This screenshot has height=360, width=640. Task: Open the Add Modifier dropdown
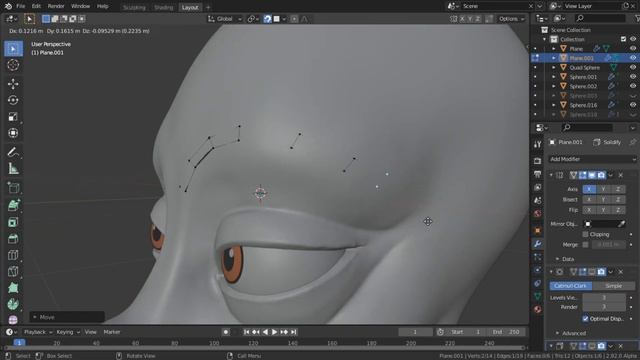point(592,159)
